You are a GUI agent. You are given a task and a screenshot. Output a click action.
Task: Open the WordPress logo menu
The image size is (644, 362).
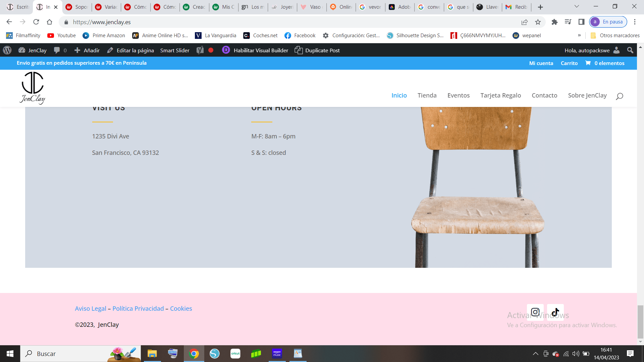[7, 50]
